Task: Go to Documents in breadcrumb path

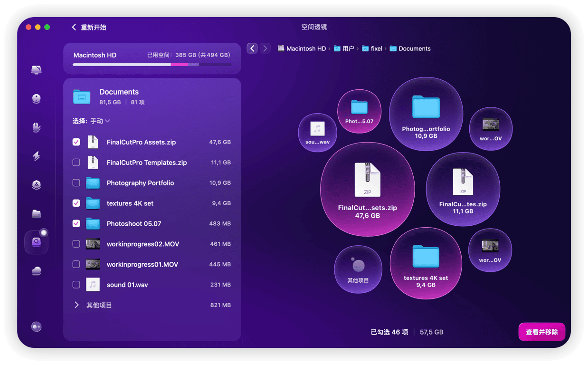Action: click(x=415, y=48)
